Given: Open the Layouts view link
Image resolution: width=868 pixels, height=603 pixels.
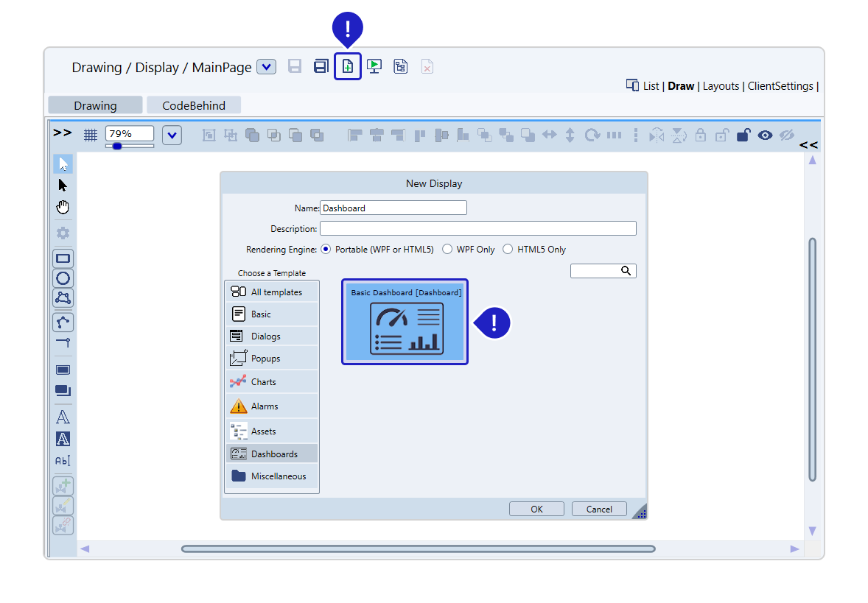Looking at the screenshot, I should [721, 86].
